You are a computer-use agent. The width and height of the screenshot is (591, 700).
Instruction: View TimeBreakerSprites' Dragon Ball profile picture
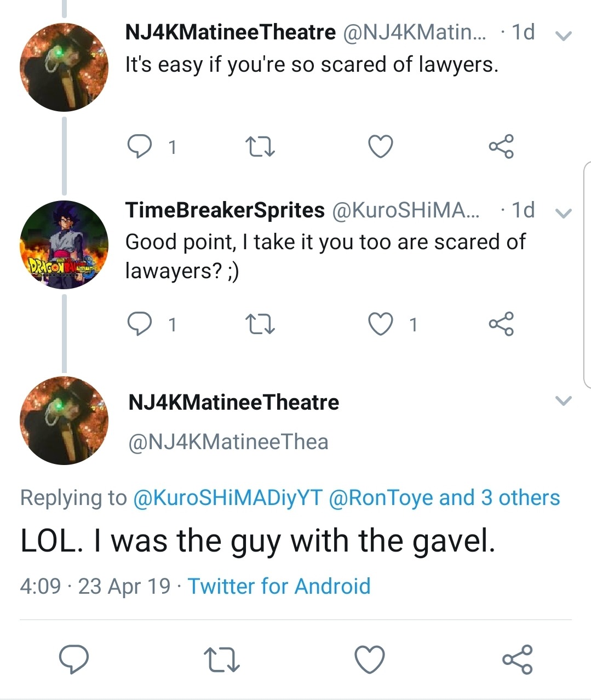[x=64, y=244]
